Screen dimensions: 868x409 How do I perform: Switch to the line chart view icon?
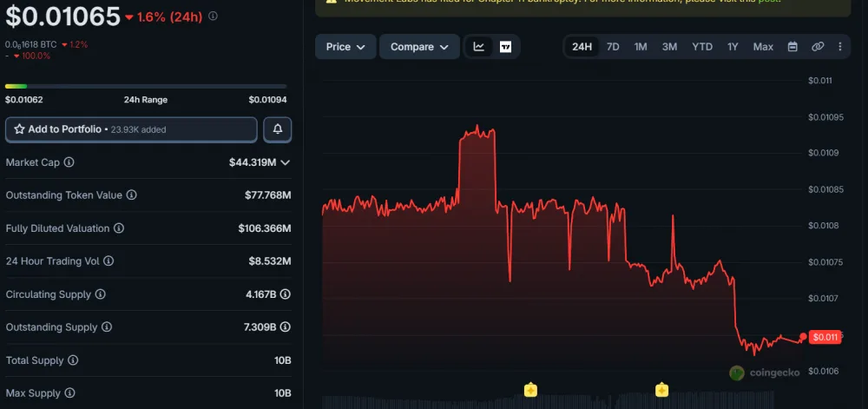[x=479, y=47]
